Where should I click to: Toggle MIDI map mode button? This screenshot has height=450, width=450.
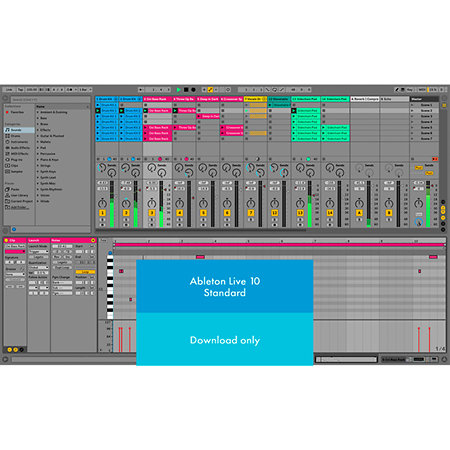pyautogui.click(x=422, y=90)
